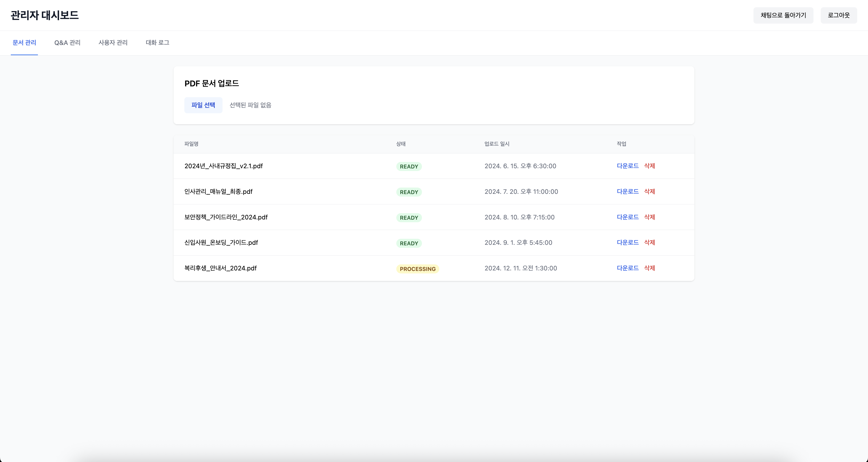Screen dimensions: 868x462
Task: Click the 선택된 파일 없음 text
Action: pyautogui.click(x=250, y=105)
